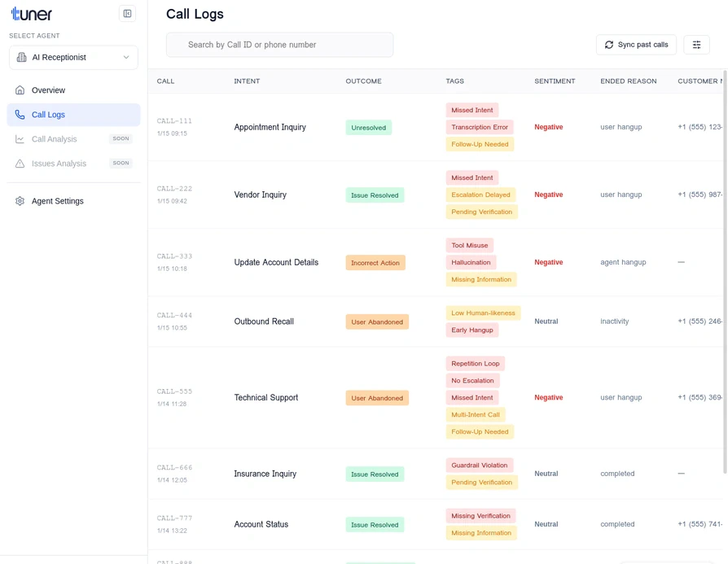Click the Call Analysis chart icon
This screenshot has height=564, width=728.
pyautogui.click(x=20, y=139)
